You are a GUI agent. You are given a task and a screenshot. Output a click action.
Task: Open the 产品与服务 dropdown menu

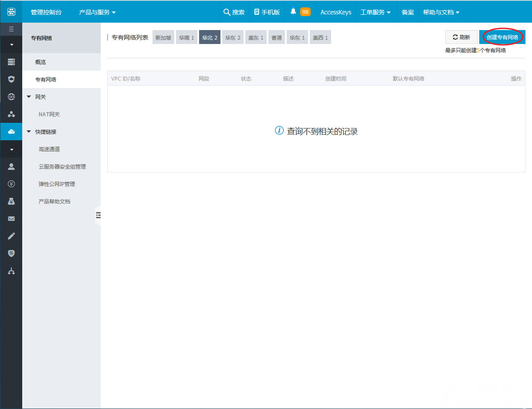coord(97,12)
